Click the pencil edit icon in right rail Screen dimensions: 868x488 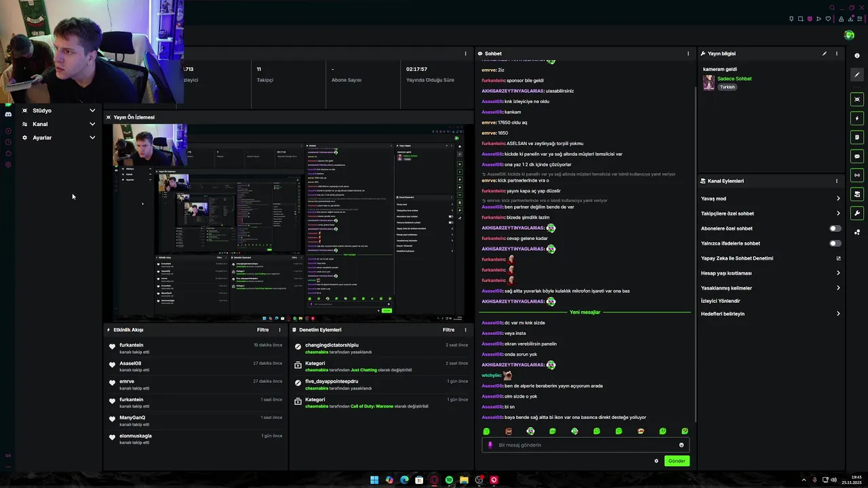[857, 75]
